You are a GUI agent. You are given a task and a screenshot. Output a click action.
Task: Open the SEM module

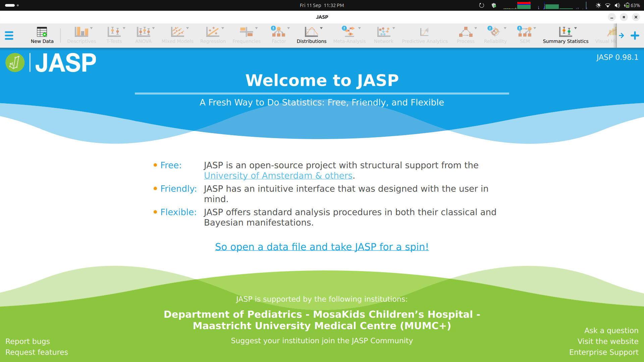(x=525, y=35)
